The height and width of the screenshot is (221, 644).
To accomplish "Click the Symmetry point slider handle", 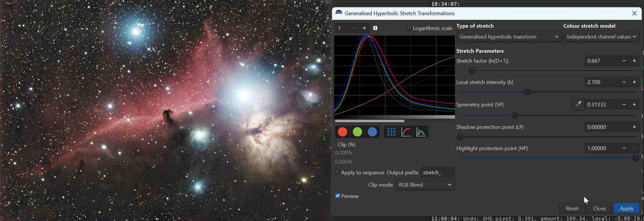I will (x=515, y=116).
